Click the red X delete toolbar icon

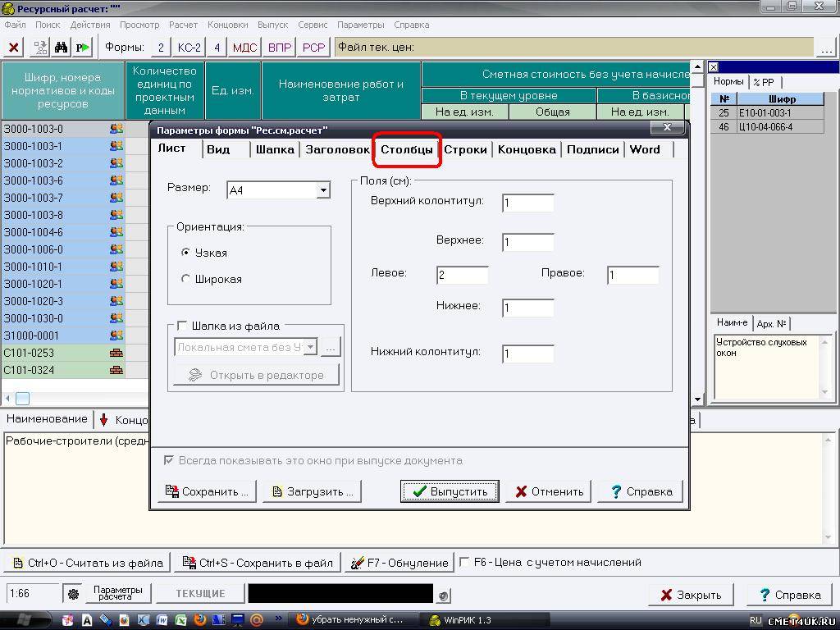click(14, 48)
